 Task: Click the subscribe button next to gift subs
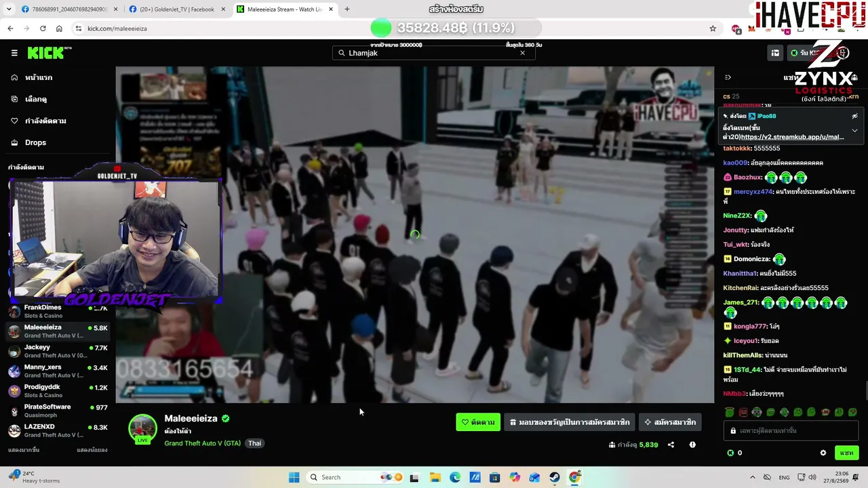pyautogui.click(x=670, y=422)
